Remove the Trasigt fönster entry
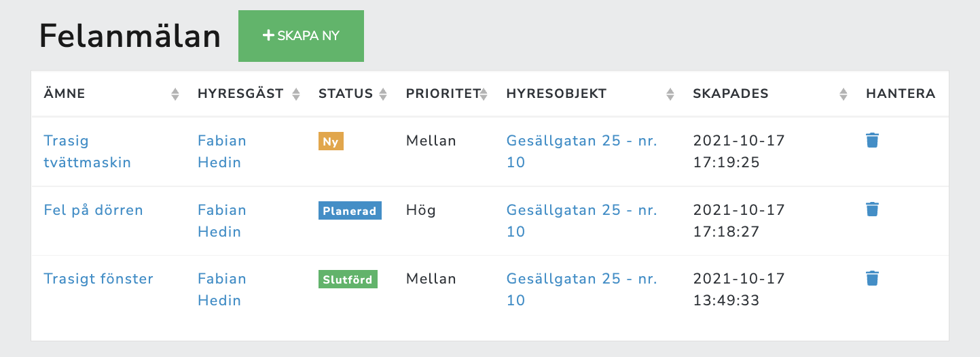980x357 pixels. pos(873,278)
